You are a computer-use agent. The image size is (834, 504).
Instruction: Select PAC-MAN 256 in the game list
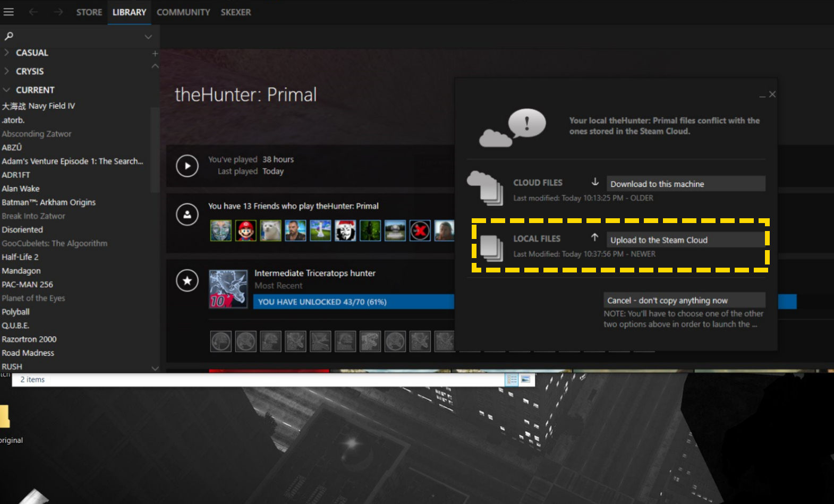[x=27, y=285]
